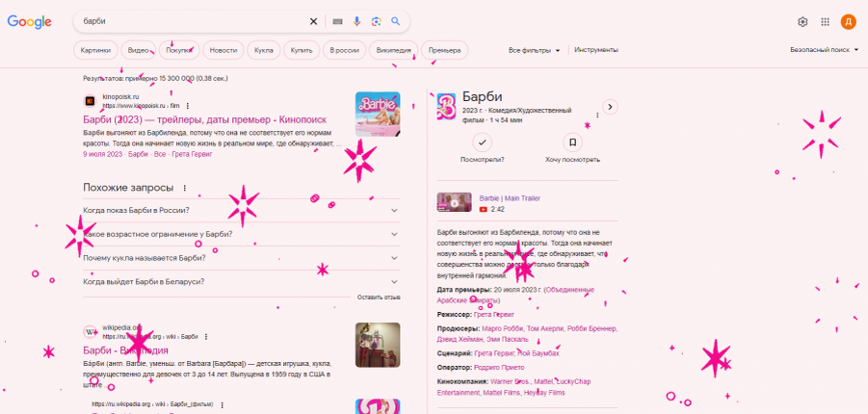This screenshot has height=414, width=868.
Task: Expand Почему кукла называется Барби?
Action: [242, 258]
